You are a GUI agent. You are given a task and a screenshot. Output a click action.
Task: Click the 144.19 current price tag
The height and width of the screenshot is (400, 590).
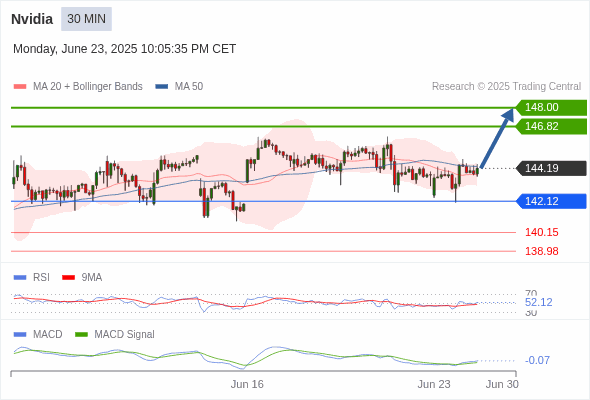pyautogui.click(x=551, y=168)
